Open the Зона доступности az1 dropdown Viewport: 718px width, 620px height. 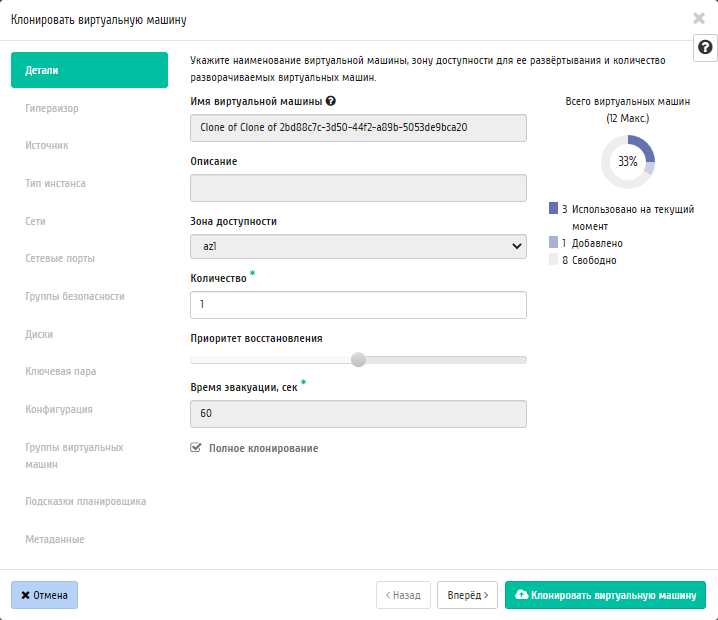(358, 246)
